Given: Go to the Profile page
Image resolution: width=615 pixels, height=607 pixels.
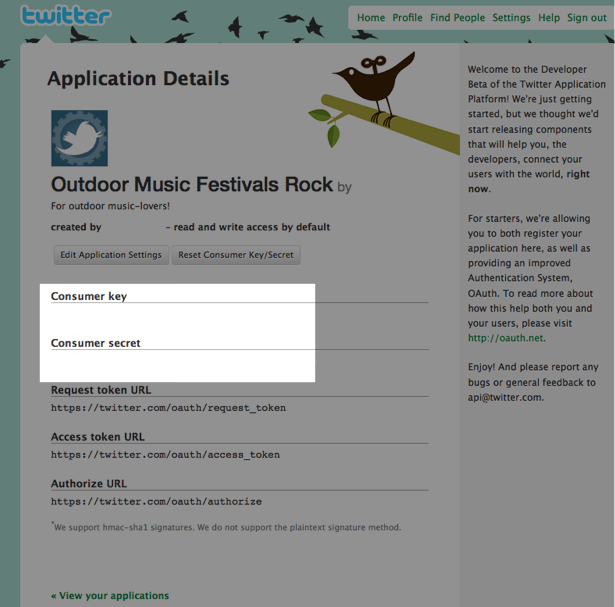Looking at the screenshot, I should 407,18.
